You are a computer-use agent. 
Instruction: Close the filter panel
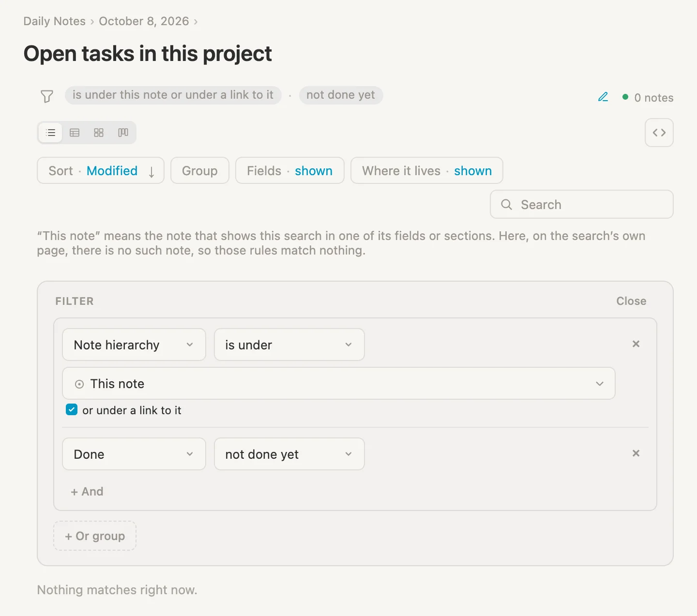631,301
